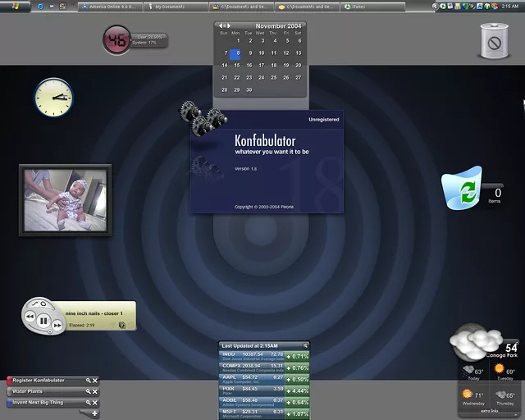Click search icon on Water Plants item
This screenshot has height=420, width=525.
point(87,391)
